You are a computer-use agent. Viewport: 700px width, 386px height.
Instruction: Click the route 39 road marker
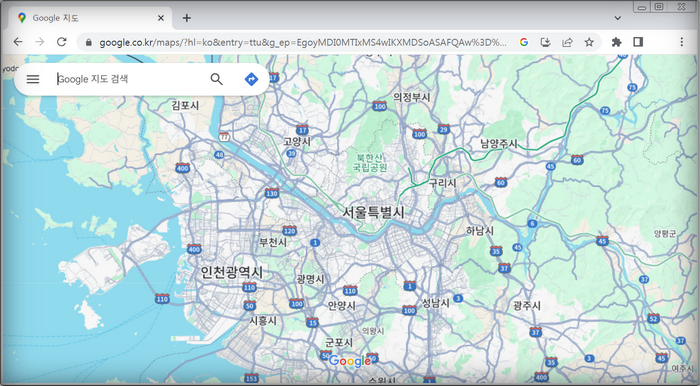coord(292,154)
